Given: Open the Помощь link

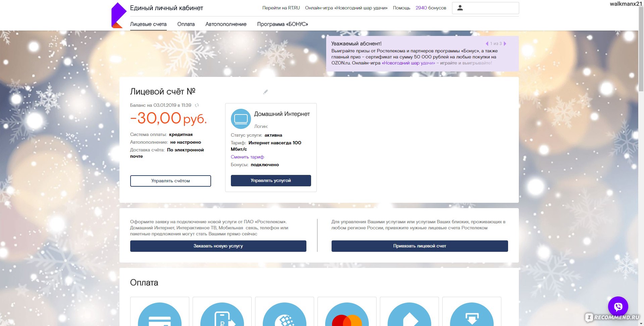Looking at the screenshot, I should pos(401,8).
